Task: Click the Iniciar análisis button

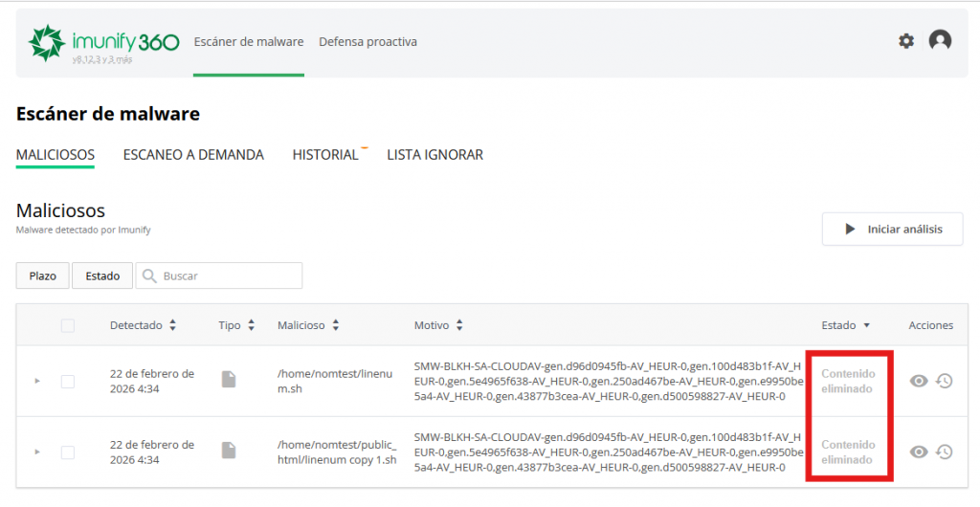Action: (x=892, y=230)
